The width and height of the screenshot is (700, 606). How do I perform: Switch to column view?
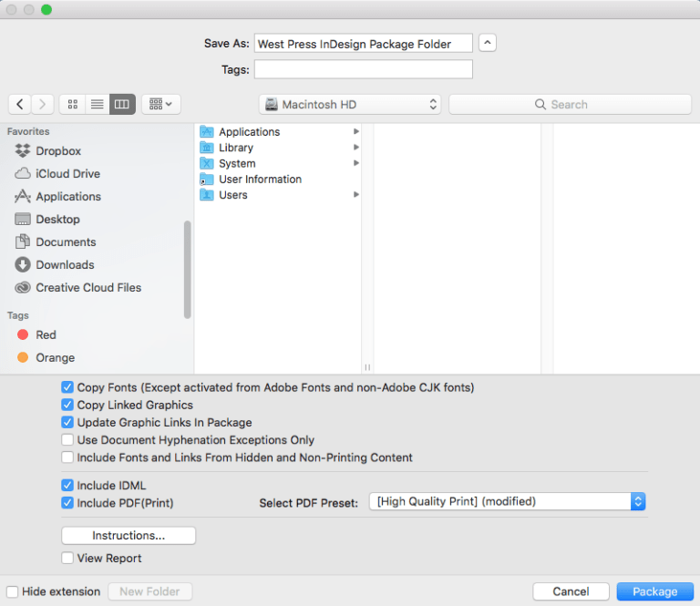(122, 105)
